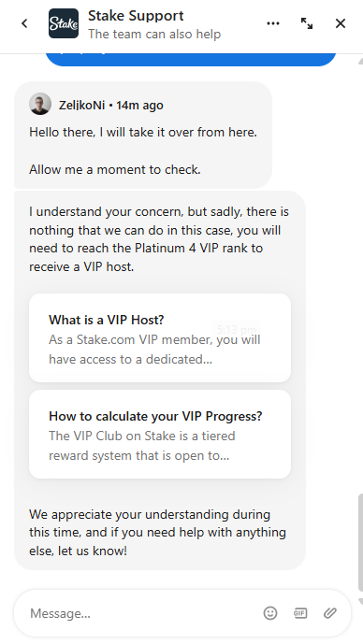Viewport: 363px width, 644px height.
Task: Open "How to calculate your VIP Progress?" article
Action: click(x=160, y=434)
